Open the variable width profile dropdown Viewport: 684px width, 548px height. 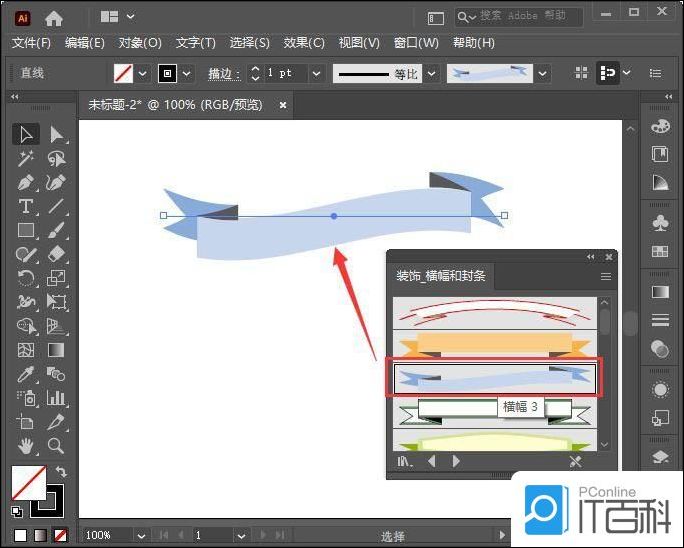[431, 73]
